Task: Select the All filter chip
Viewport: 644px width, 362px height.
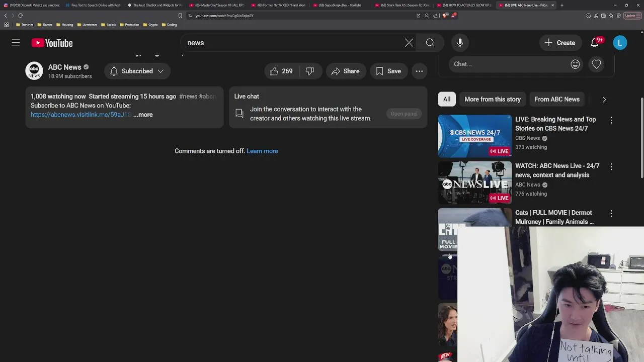Action: [447, 100]
